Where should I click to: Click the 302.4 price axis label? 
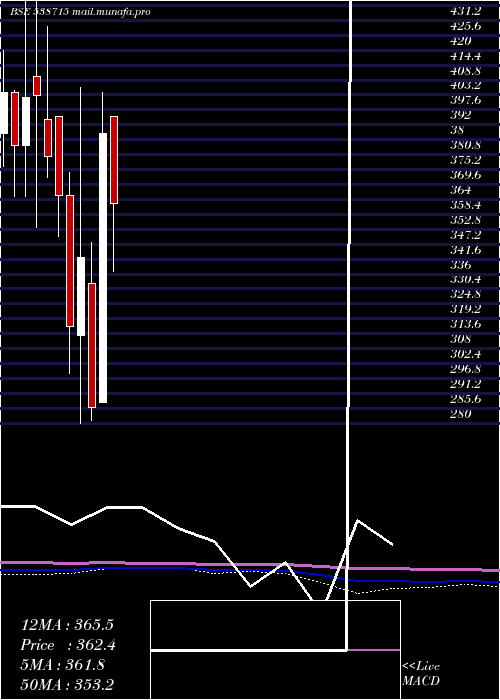pyautogui.click(x=465, y=355)
